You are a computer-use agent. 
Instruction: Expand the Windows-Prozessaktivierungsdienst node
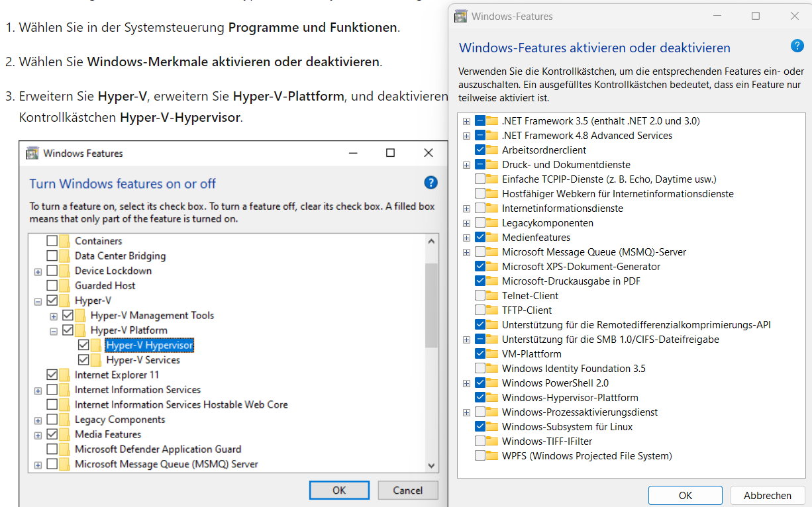point(467,412)
